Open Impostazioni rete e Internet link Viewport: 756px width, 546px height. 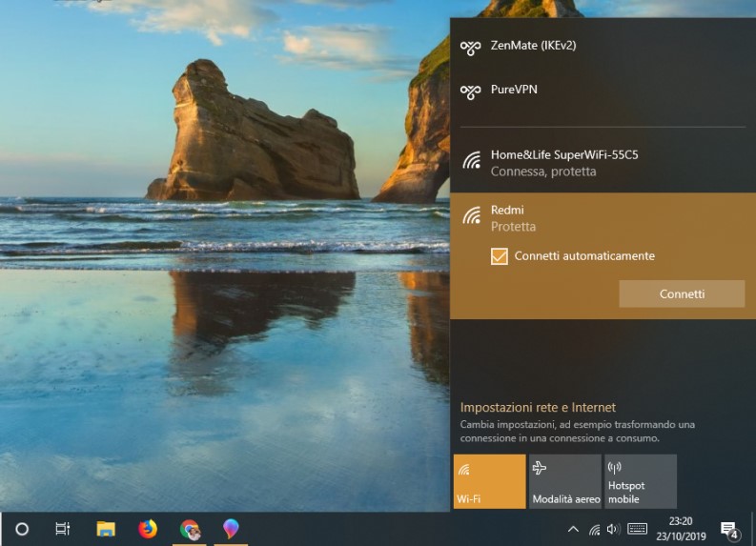538,407
